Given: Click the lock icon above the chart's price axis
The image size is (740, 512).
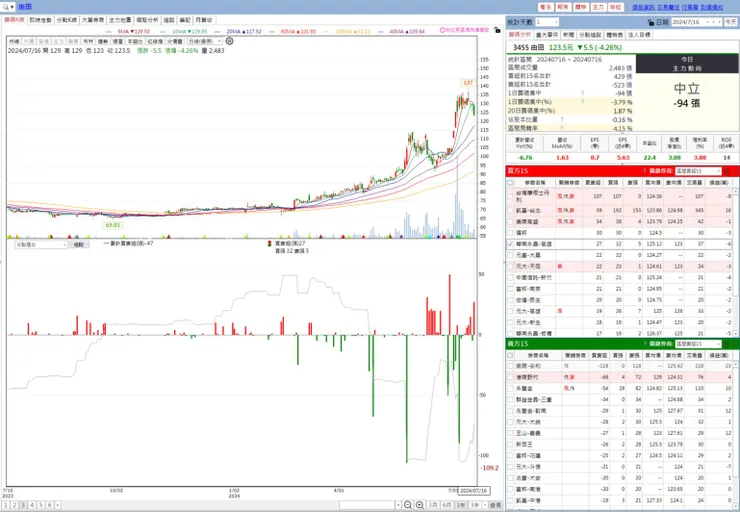Looking at the screenshot, I should [x=497, y=30].
